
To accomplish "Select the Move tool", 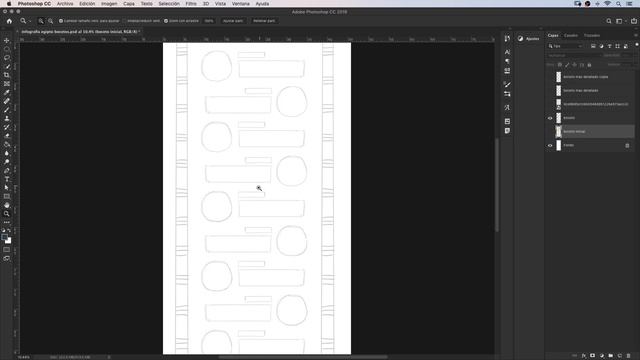I will point(7,40).
